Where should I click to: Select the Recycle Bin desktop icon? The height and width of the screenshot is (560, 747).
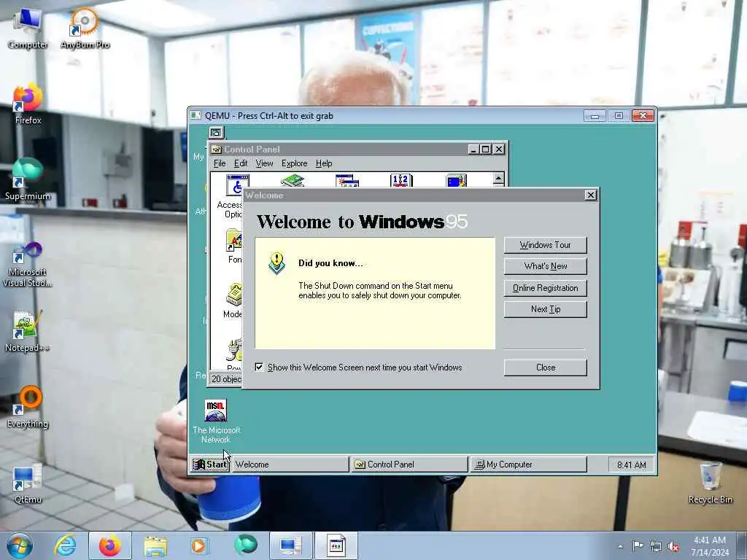[710, 483]
